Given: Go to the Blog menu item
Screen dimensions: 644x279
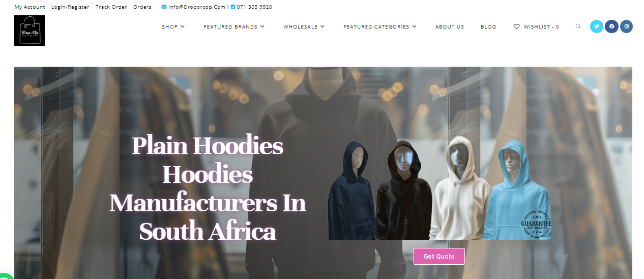Looking at the screenshot, I should click(488, 26).
